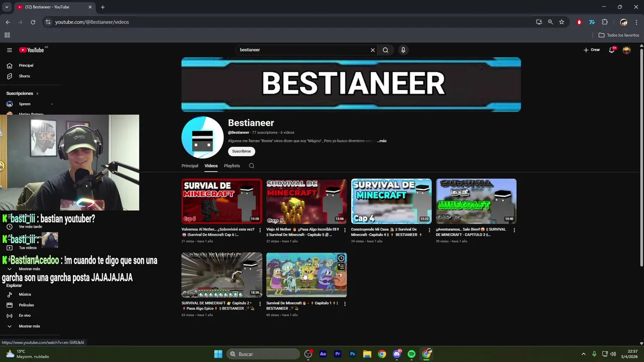Click the Chrome address bar URL

click(92, 22)
